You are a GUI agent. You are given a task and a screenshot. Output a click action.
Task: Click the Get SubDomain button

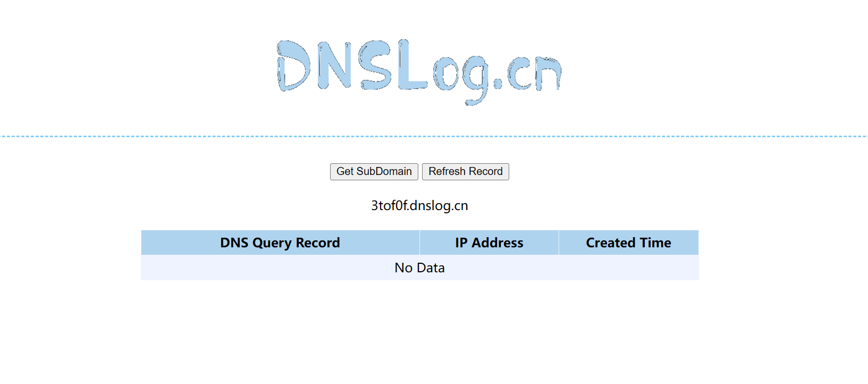coord(374,171)
